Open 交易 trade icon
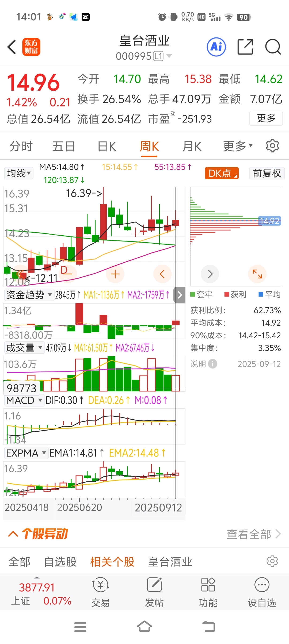Viewport: 289px width, 644px height. tap(100, 592)
